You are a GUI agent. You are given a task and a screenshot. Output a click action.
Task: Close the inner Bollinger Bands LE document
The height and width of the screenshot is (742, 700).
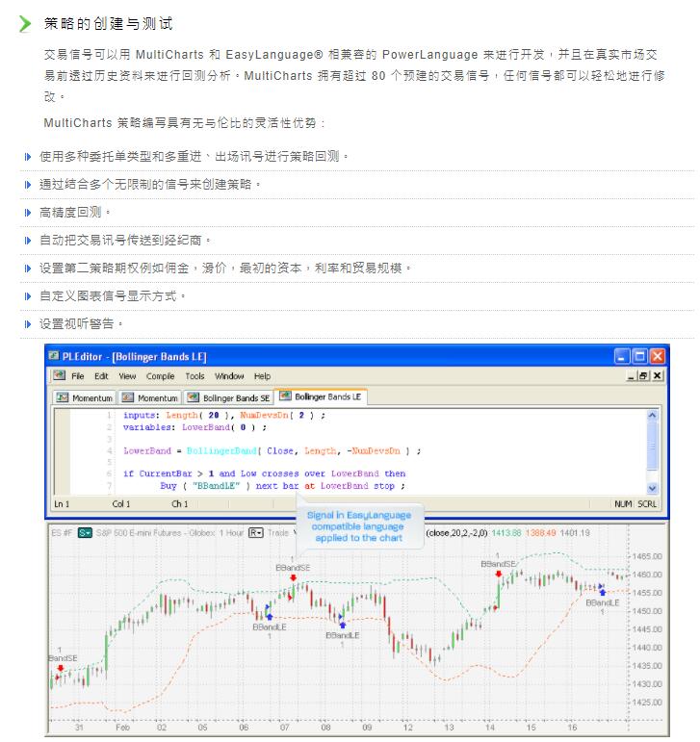pyautogui.click(x=657, y=376)
